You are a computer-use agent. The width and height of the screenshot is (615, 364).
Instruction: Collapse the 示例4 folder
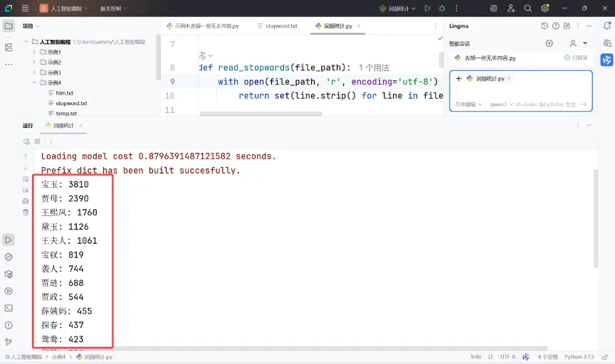pos(34,82)
